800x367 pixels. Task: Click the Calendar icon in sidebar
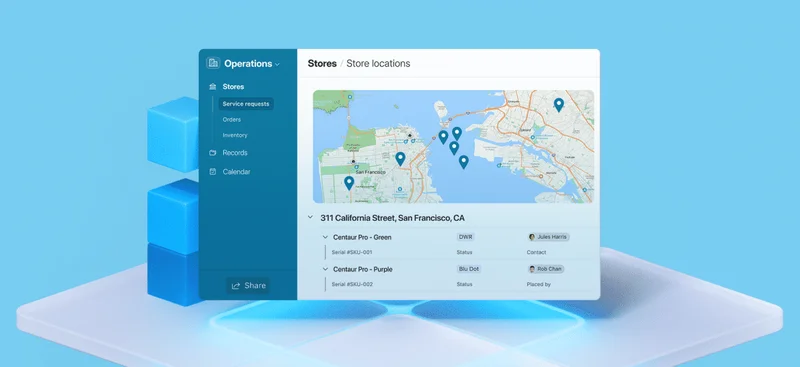(213, 172)
